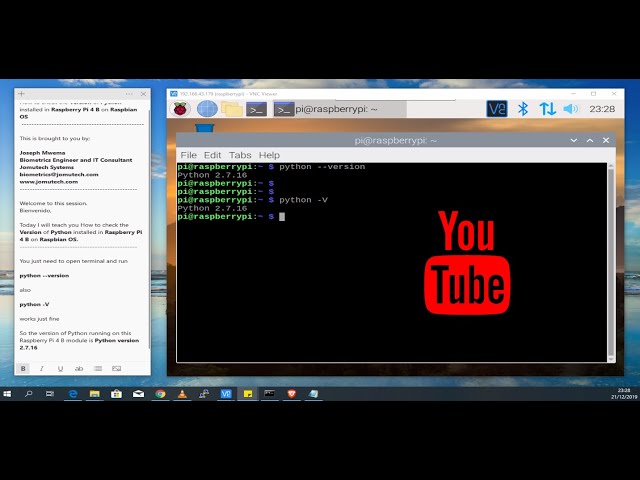Image resolution: width=640 pixels, height=480 pixels.
Task: Launch the Terminal icon in the Pi panel
Action: (x=257, y=109)
